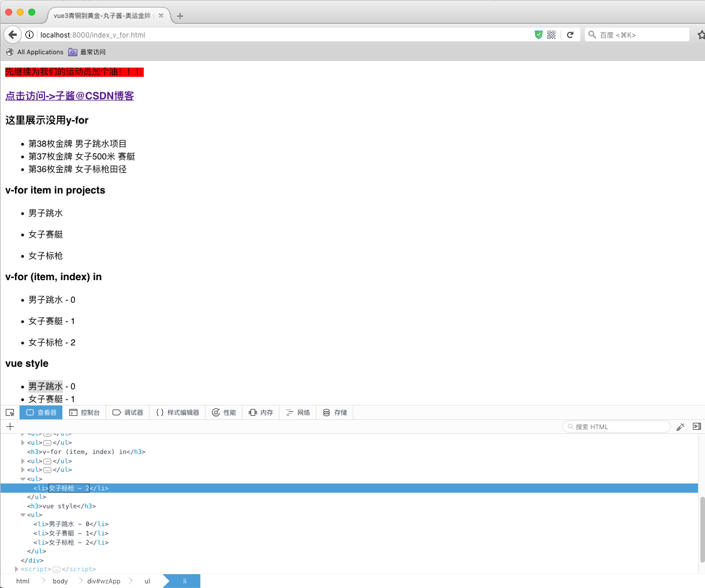This screenshot has width=705, height=588.
Task: Pick an element from the page
Action: coord(10,412)
